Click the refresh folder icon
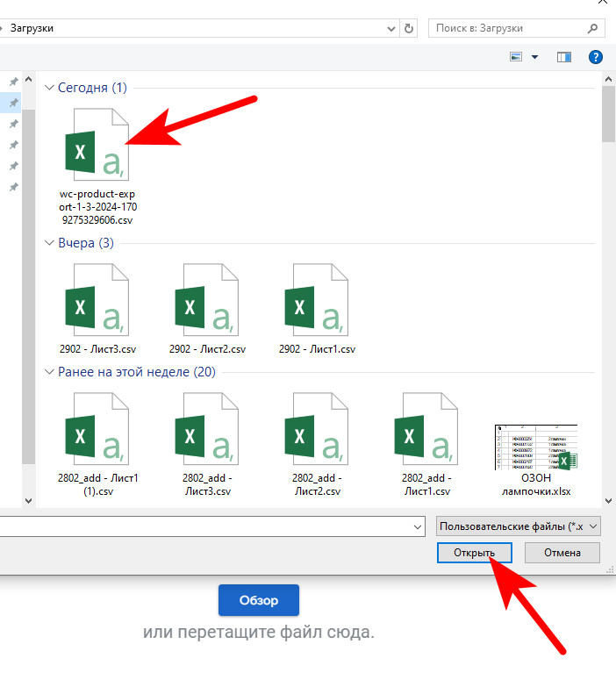The image size is (616, 687). click(408, 28)
